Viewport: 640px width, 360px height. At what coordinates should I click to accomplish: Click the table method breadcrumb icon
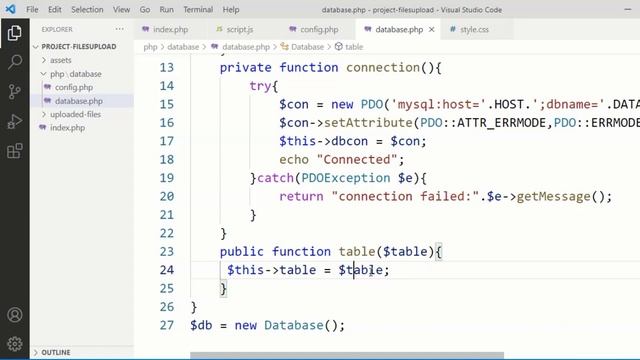pos(338,47)
